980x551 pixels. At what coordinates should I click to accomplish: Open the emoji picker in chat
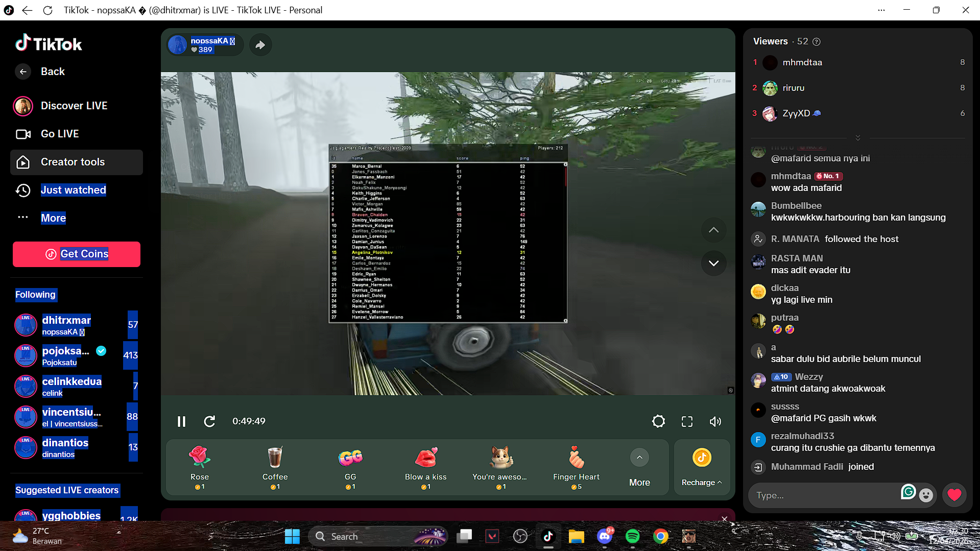[926, 495]
